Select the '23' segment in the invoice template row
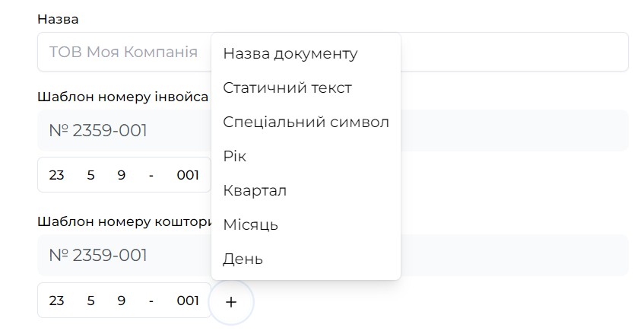The width and height of the screenshot is (644, 331). (x=57, y=175)
